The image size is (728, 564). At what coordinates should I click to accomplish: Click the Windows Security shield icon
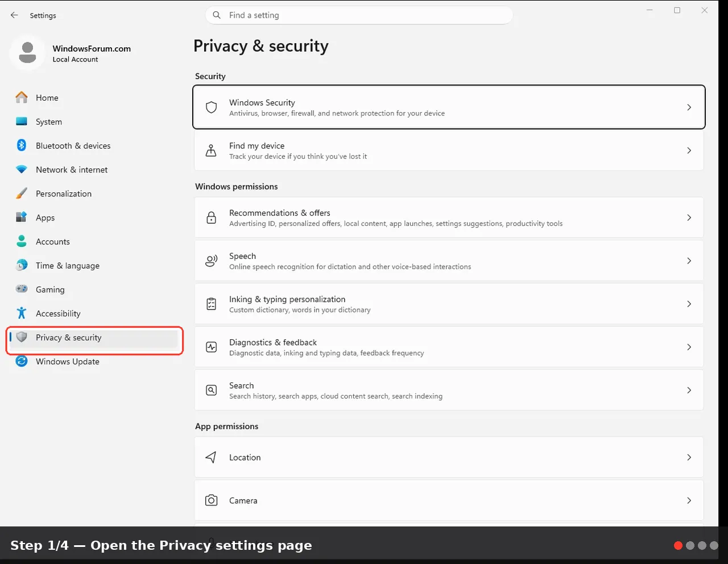click(x=211, y=107)
